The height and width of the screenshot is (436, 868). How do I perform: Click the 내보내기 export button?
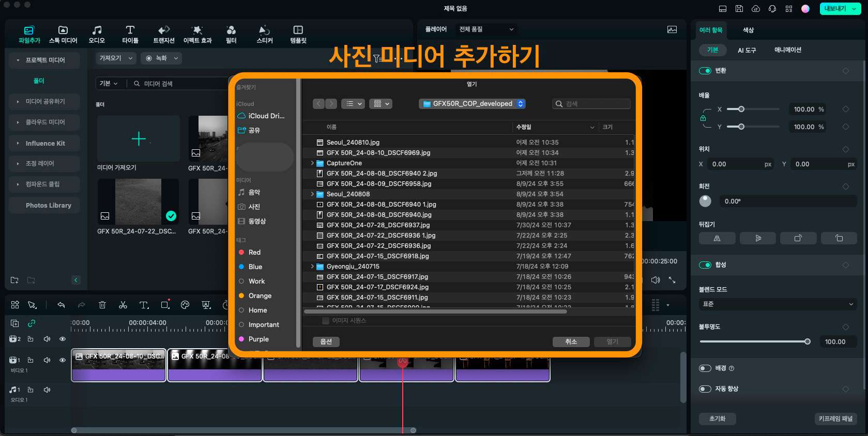pyautogui.click(x=840, y=9)
